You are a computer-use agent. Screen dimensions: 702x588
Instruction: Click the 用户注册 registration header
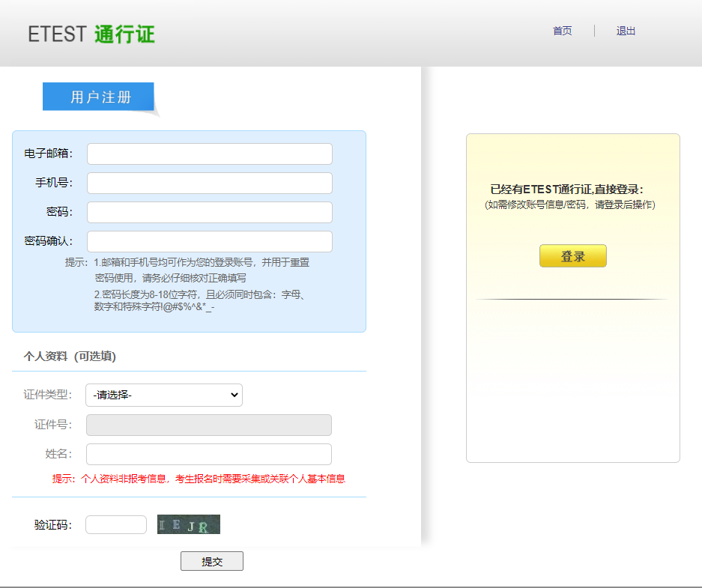tap(97, 96)
